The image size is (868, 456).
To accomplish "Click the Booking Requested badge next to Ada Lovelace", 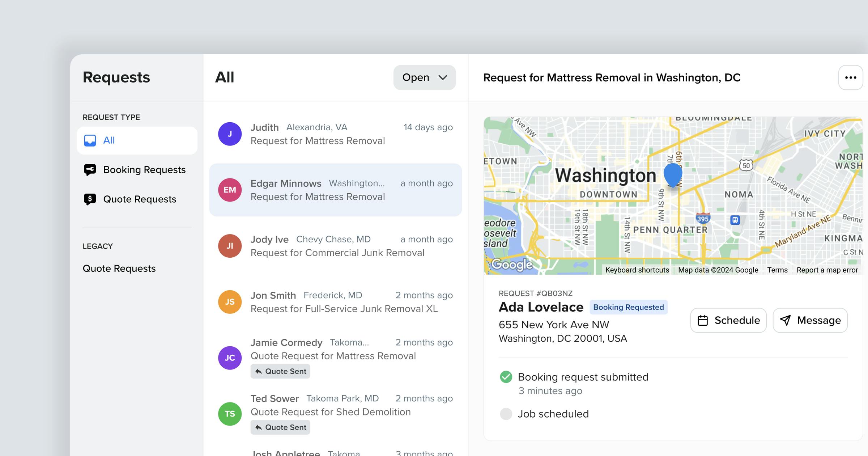I will pos(629,307).
